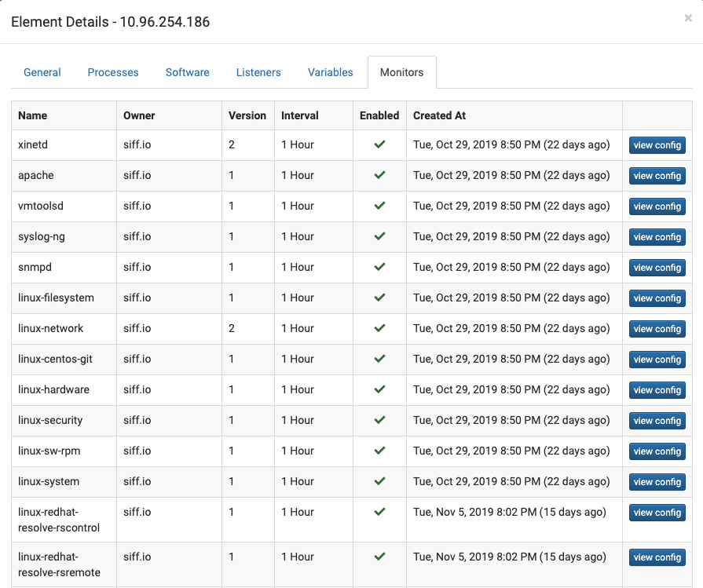Close the Element Details dialog

tap(688, 18)
